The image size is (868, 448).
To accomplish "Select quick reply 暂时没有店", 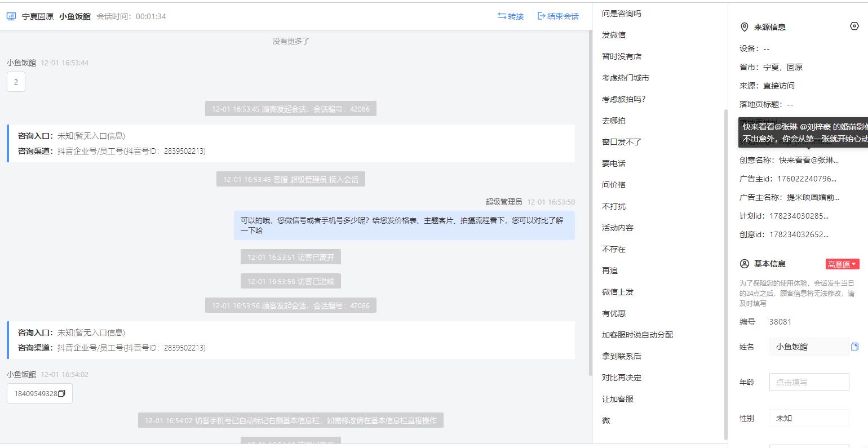I will point(621,56).
